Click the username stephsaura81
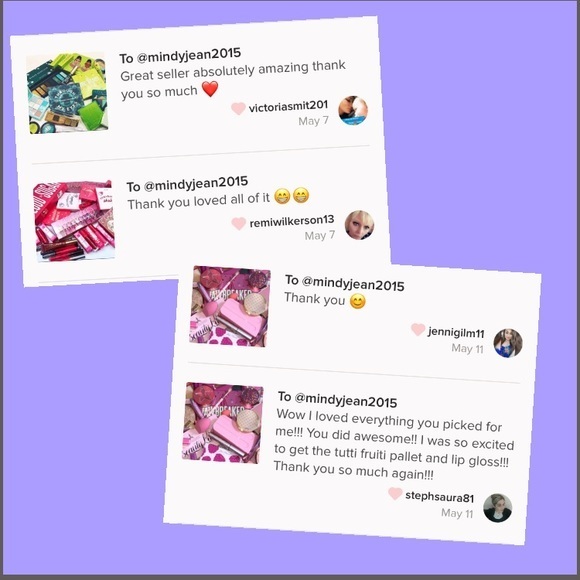This screenshot has height=580, width=580. 439,497
